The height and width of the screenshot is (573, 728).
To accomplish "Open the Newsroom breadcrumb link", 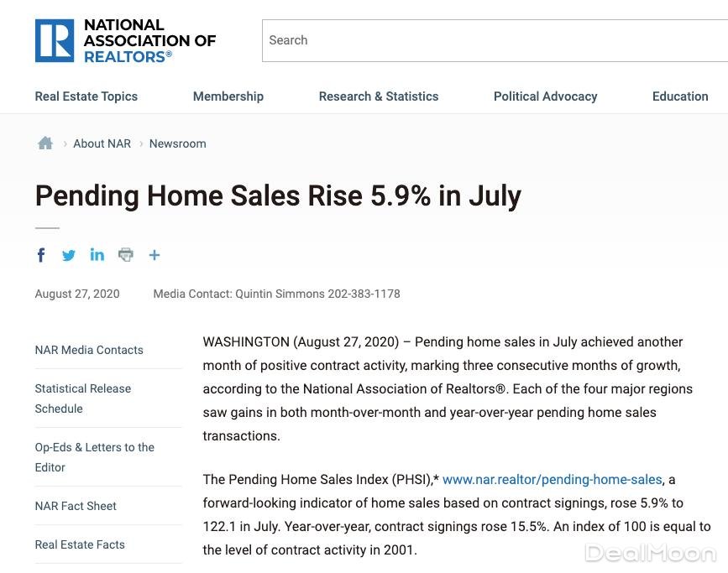I will [x=177, y=143].
